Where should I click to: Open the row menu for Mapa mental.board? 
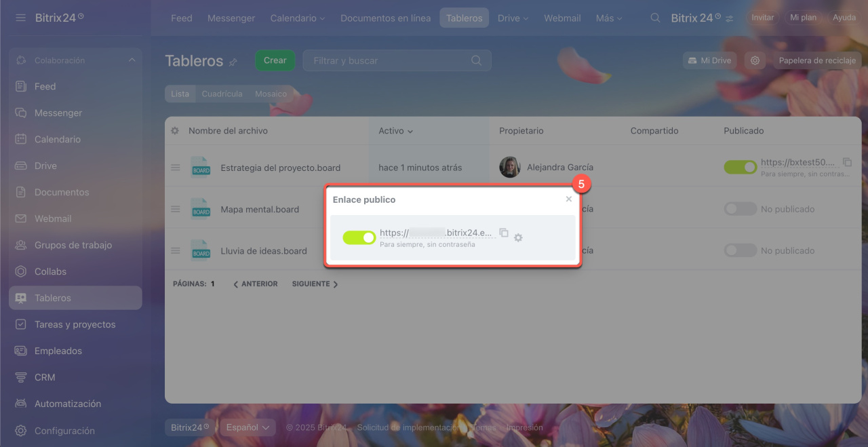(x=176, y=210)
